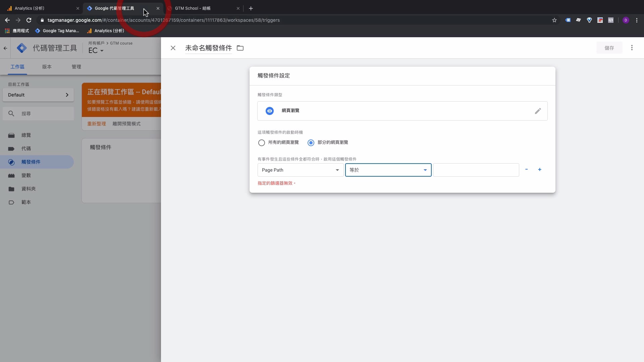This screenshot has height=362, width=644.
Task: Select 所有的網頁瀏覽 radio button
Action: (x=262, y=143)
